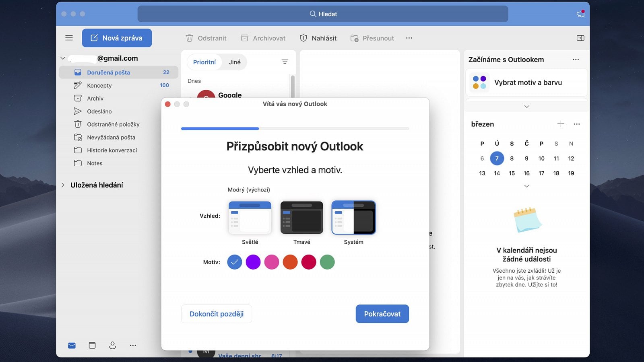
Task: Switch to Prioritní tab
Action: (x=204, y=62)
